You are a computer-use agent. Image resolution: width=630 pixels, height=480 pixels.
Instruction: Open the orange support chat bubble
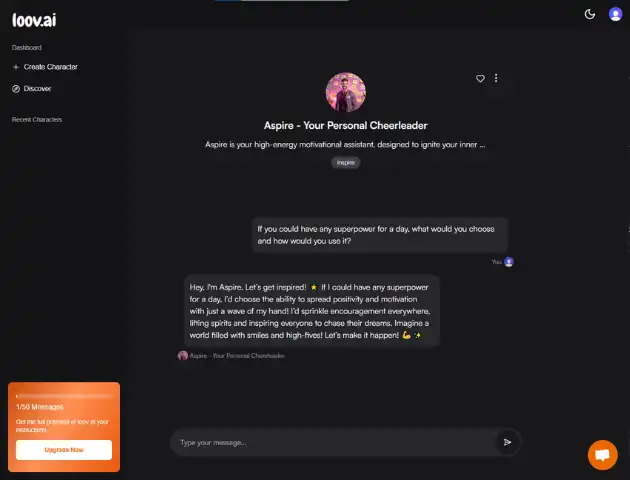(x=602, y=455)
